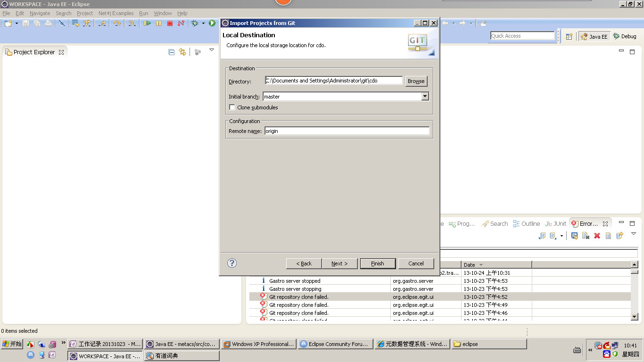
Task: Toggle Link with Editor in Project Explorer
Action: [x=182, y=52]
